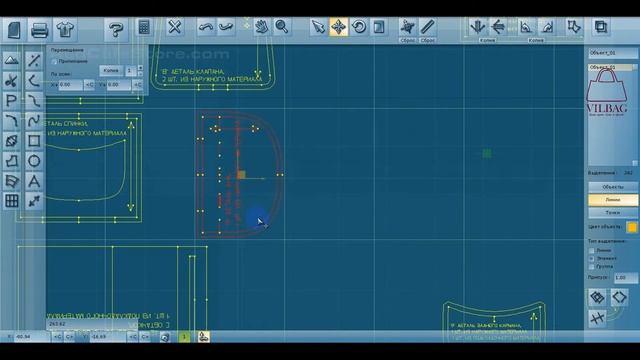Click the dropdown arrow on object list header
The width and height of the screenshot is (640, 360).
pyautogui.click(x=635, y=67)
